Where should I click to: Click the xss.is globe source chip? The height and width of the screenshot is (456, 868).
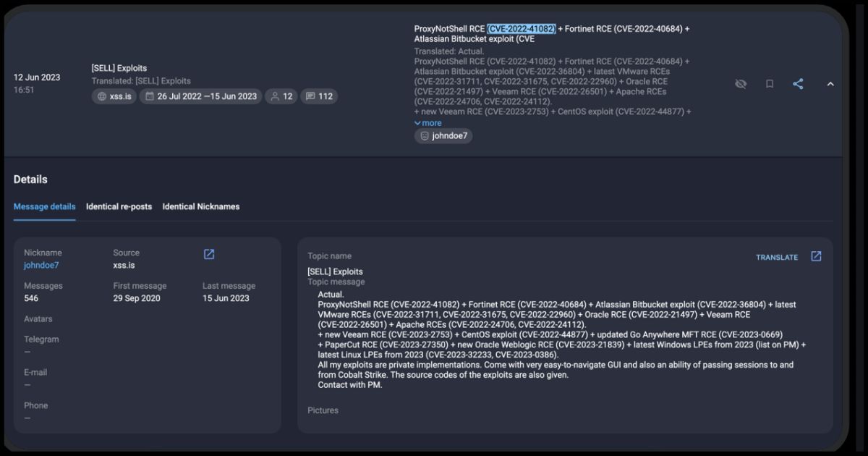[x=114, y=96]
